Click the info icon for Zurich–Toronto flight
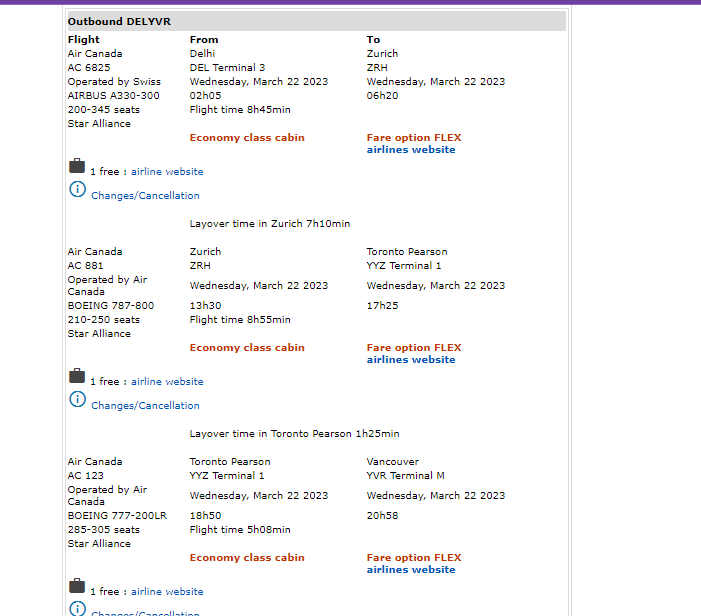This screenshot has height=616, width=701. tap(77, 399)
